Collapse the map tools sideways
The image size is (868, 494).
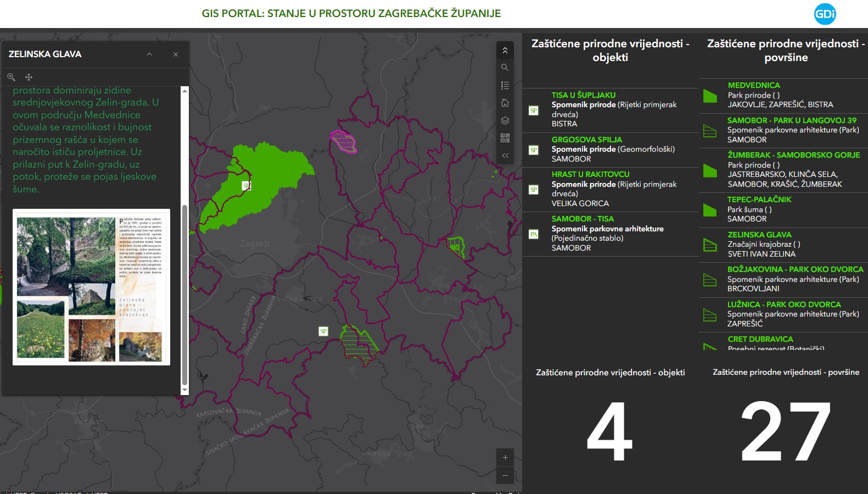[505, 156]
